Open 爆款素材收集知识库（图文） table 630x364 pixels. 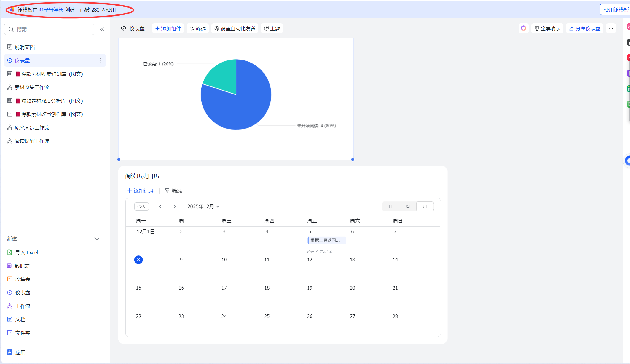pyautogui.click(x=55, y=74)
